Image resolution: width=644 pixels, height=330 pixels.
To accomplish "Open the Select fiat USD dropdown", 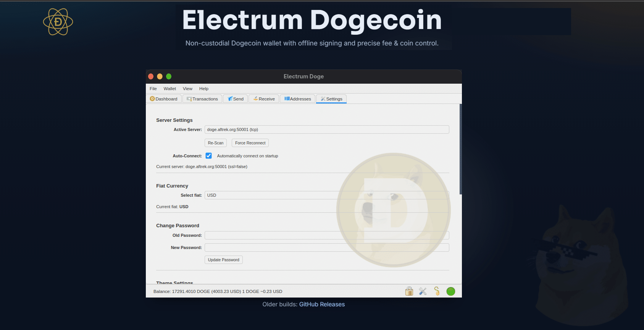I will [327, 195].
